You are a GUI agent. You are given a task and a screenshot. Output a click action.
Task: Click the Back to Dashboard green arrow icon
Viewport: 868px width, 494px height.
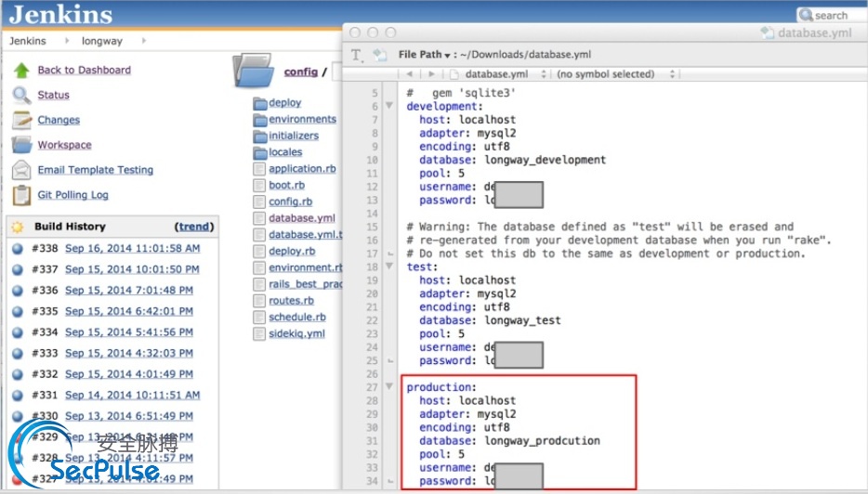click(21, 71)
